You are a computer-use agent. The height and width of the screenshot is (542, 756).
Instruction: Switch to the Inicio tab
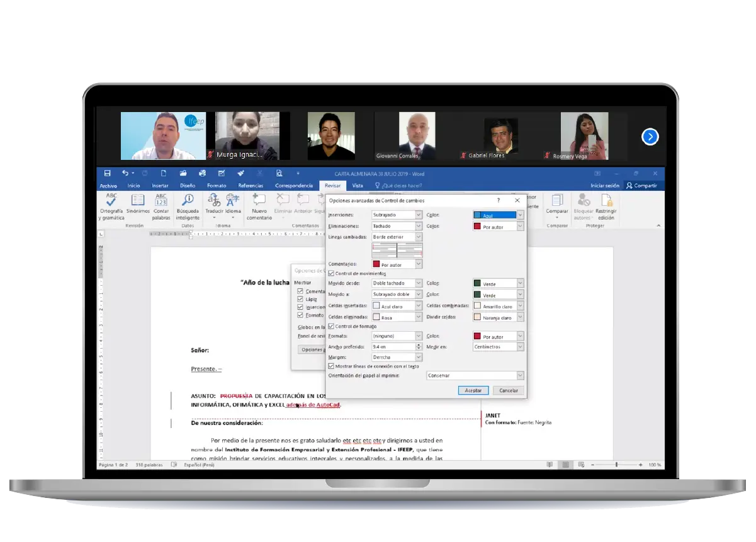pyautogui.click(x=133, y=186)
